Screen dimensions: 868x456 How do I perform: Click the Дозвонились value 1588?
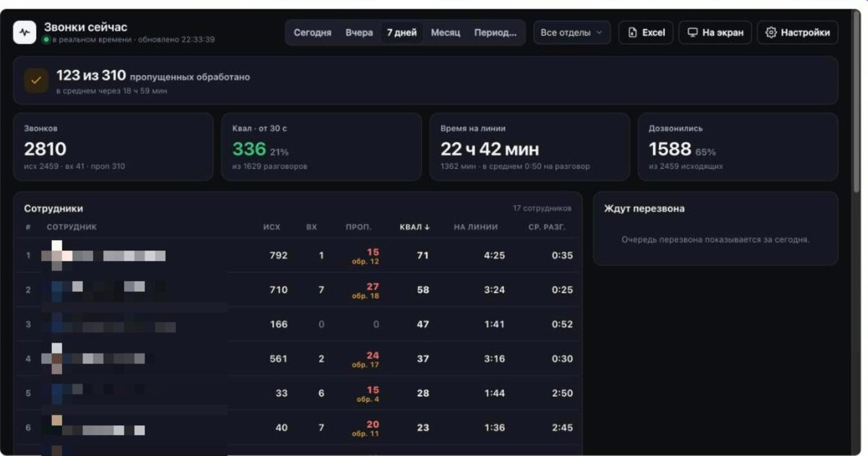pos(670,150)
